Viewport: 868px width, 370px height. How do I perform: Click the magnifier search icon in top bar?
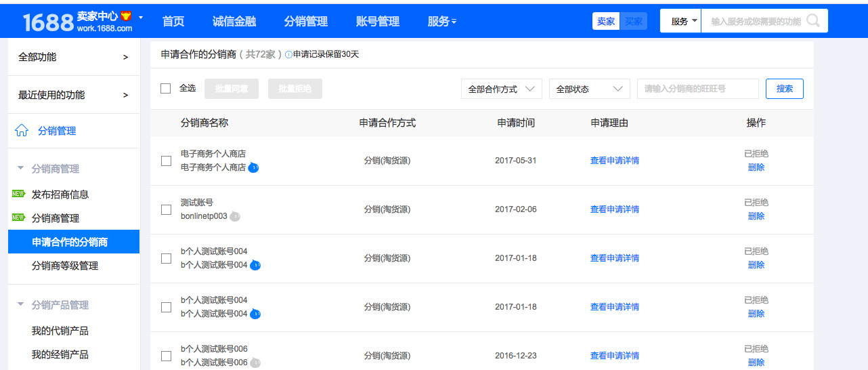[x=812, y=21]
